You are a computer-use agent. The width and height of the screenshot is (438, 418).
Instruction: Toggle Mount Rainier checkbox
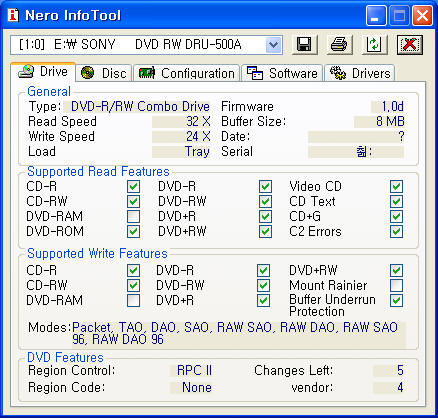pos(396,285)
